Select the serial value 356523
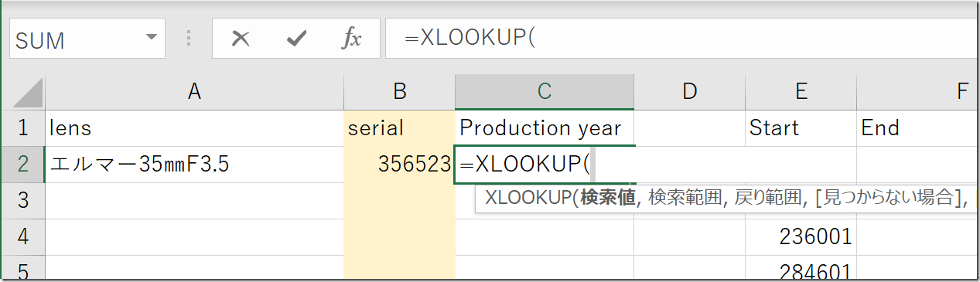Viewport: 980px width, 282px height. 399,165
